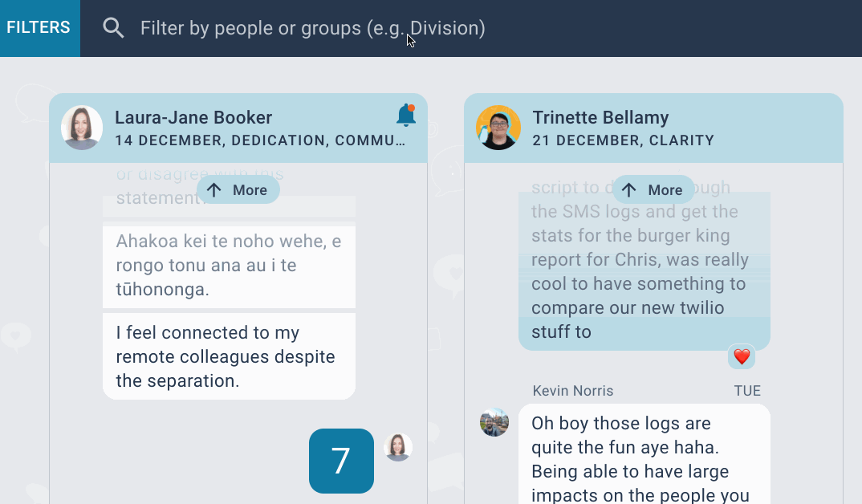Screen dimensions: 862x504
Task: Click the 14 DECEMBER, DEDICATION subtitle
Action: click(x=260, y=140)
